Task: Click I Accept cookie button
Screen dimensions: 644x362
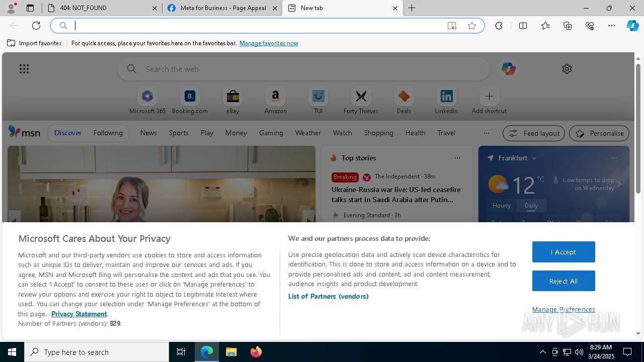Action: (563, 252)
